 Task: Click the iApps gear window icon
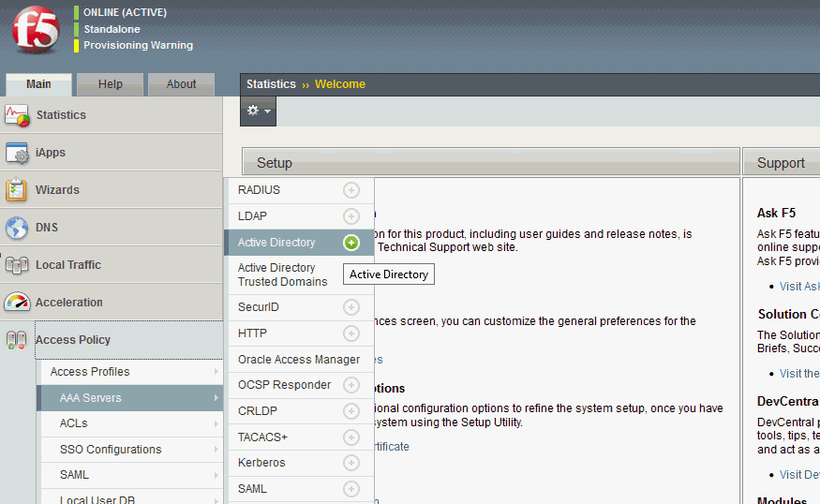(x=18, y=153)
